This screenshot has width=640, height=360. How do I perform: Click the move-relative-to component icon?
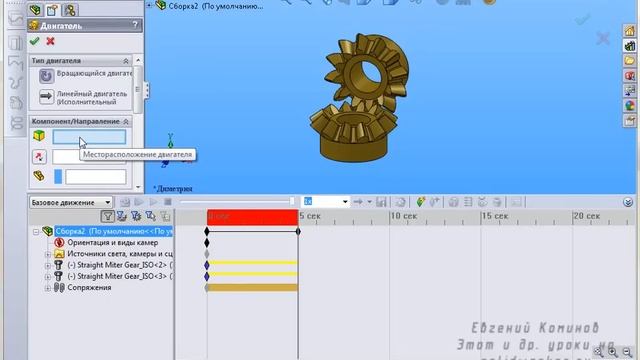(x=39, y=176)
